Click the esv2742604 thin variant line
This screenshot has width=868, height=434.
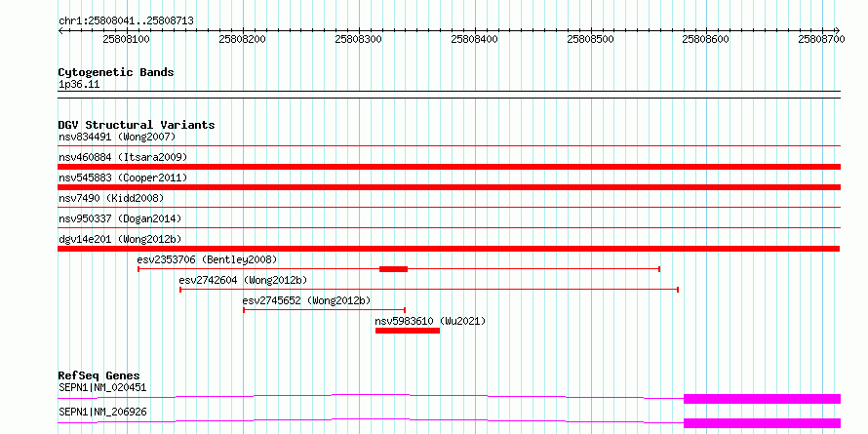[x=429, y=290]
